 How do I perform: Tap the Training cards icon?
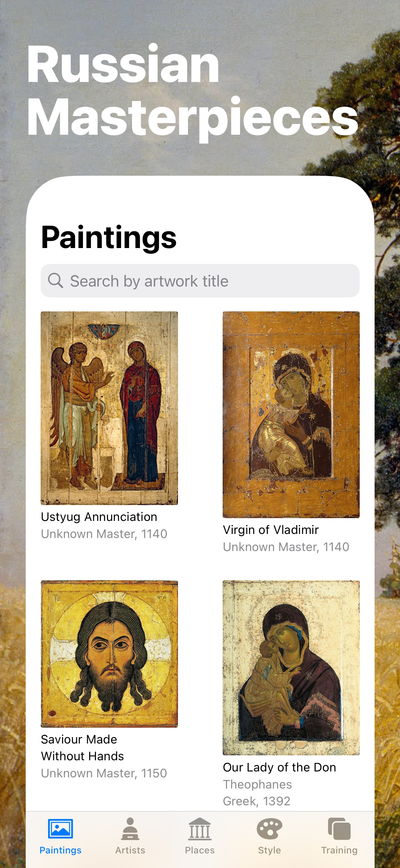click(339, 829)
